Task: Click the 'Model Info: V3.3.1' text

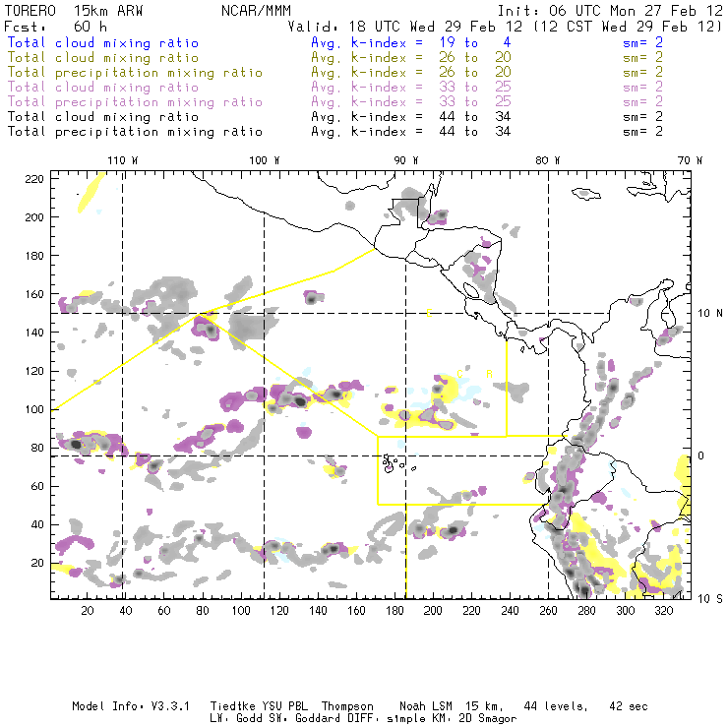Action: (131, 706)
